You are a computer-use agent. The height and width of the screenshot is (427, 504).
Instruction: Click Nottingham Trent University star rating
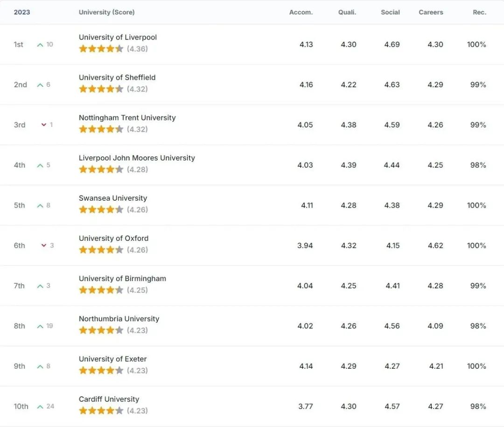(x=101, y=129)
